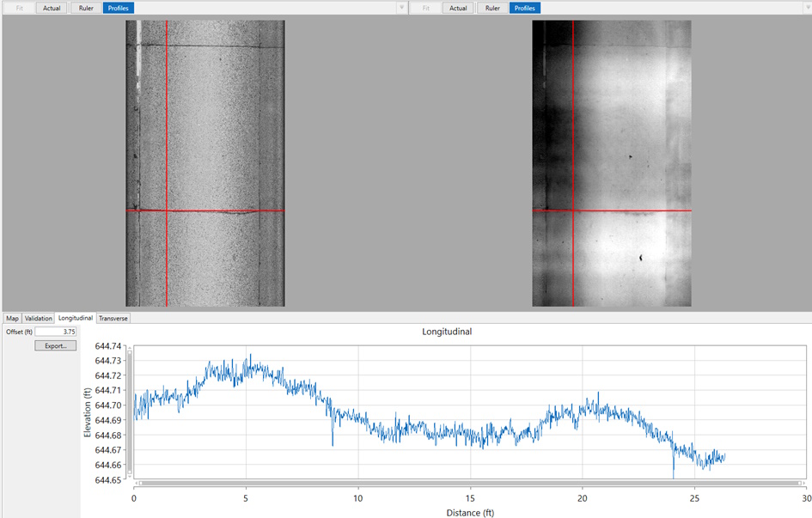Image resolution: width=812 pixels, height=518 pixels.
Task: Expand the left toolbar overflow arrow
Action: [x=401, y=8]
